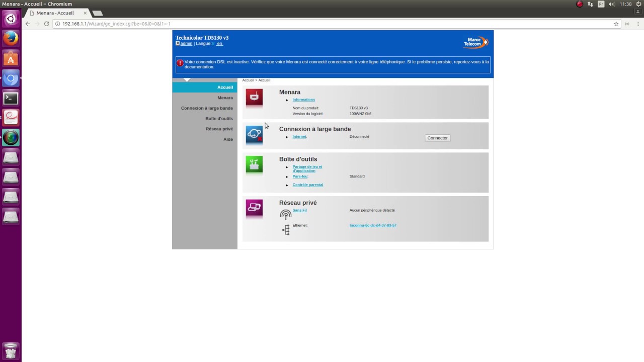Click the Ethernet network tree icon
Viewport: 644px width, 362px height.
286,230
